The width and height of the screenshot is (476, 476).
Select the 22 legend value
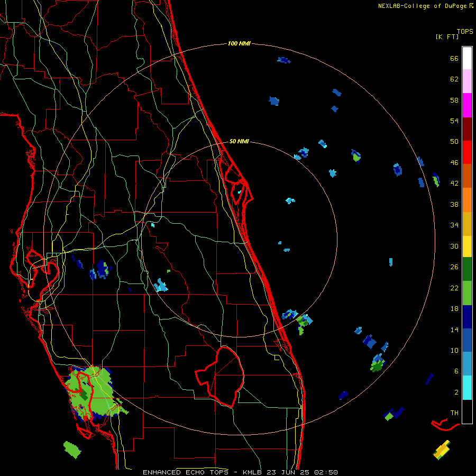coord(454,288)
